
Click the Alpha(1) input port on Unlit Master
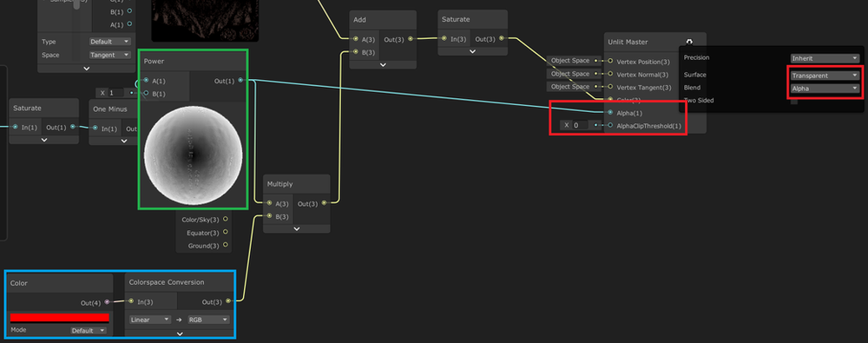pos(610,113)
